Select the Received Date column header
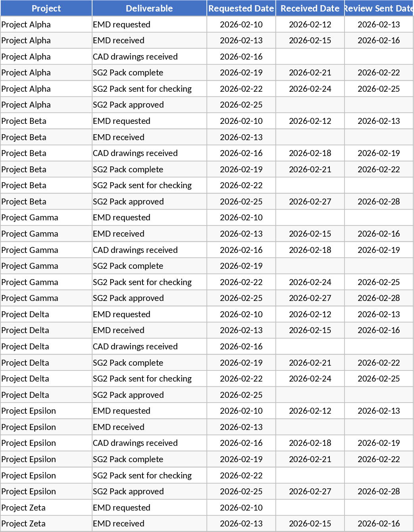Viewport: 414px width, 532px height. point(310,8)
